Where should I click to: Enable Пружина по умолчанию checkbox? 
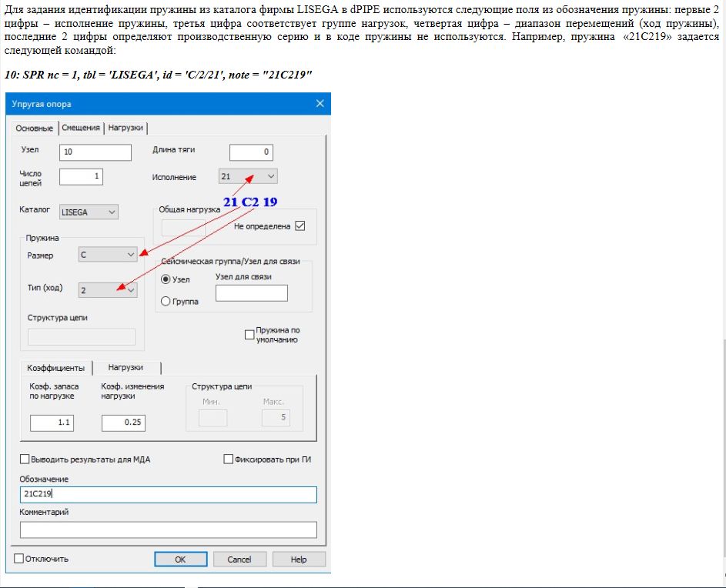click(x=249, y=334)
